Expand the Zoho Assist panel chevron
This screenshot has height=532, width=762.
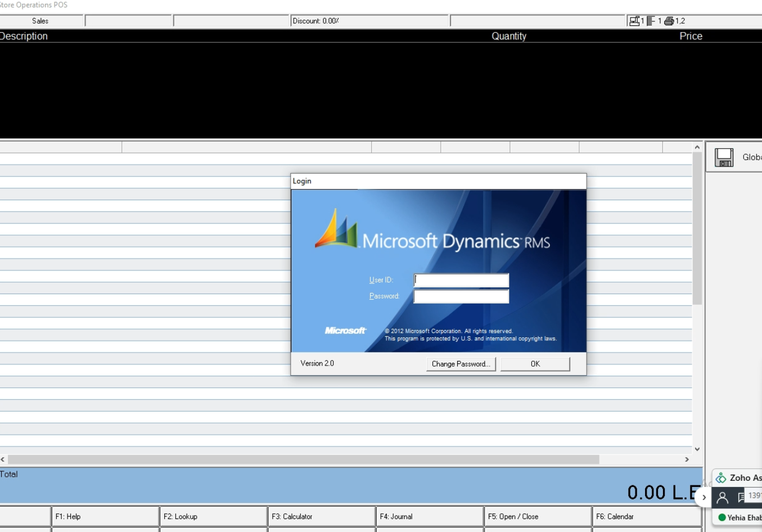point(704,497)
